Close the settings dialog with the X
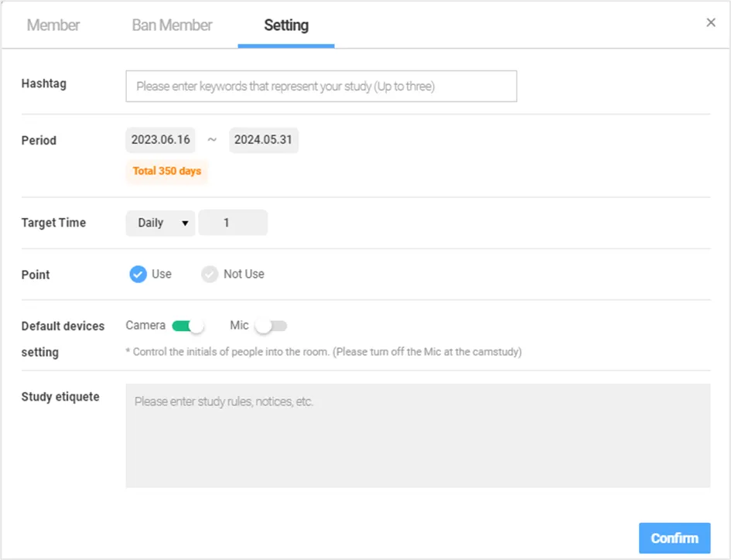The image size is (731, 560). click(711, 22)
